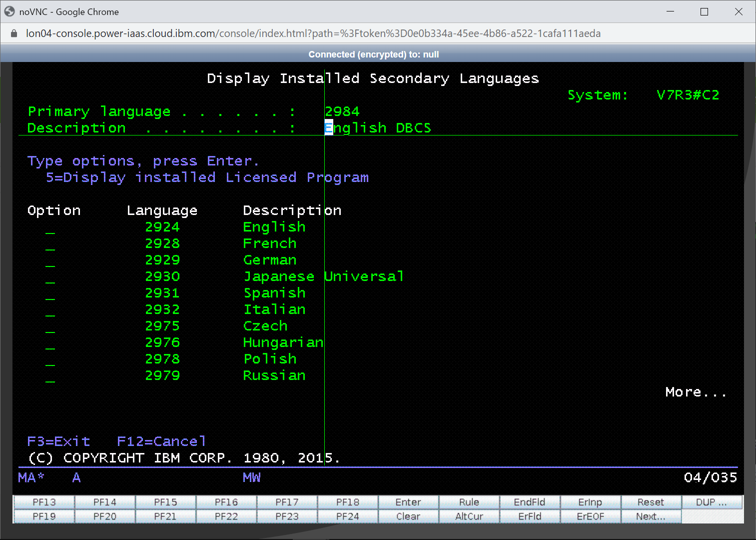This screenshot has height=540, width=756.
Task: Click the Czech description
Action: tap(265, 326)
